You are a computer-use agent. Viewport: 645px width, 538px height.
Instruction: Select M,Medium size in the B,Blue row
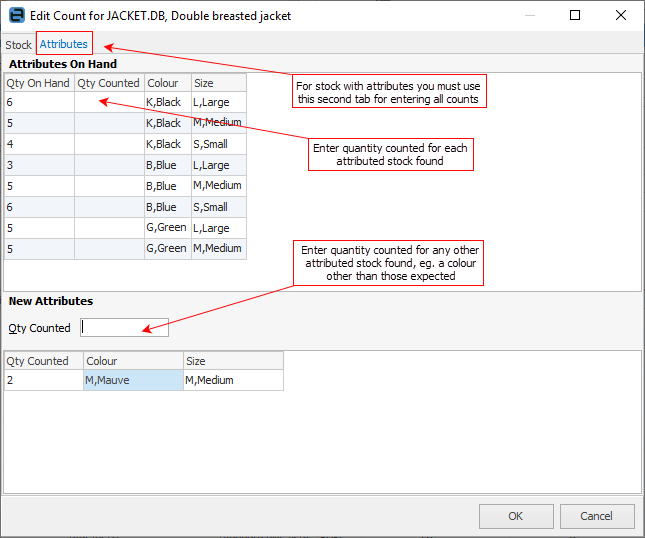pos(219,186)
